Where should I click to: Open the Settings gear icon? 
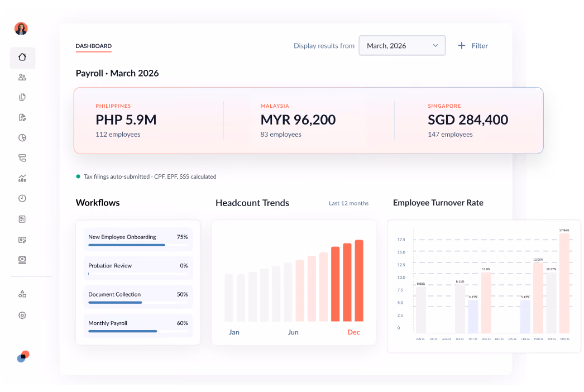(22, 315)
